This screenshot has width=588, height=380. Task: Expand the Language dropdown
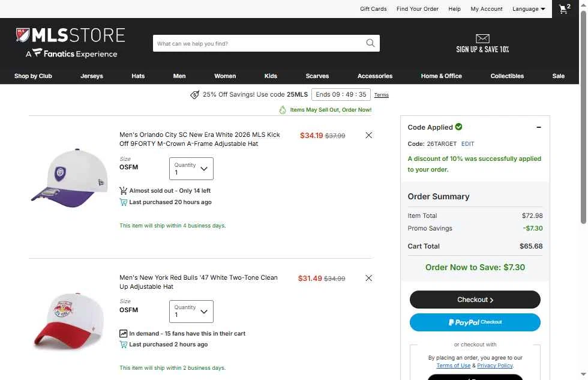coord(529,8)
